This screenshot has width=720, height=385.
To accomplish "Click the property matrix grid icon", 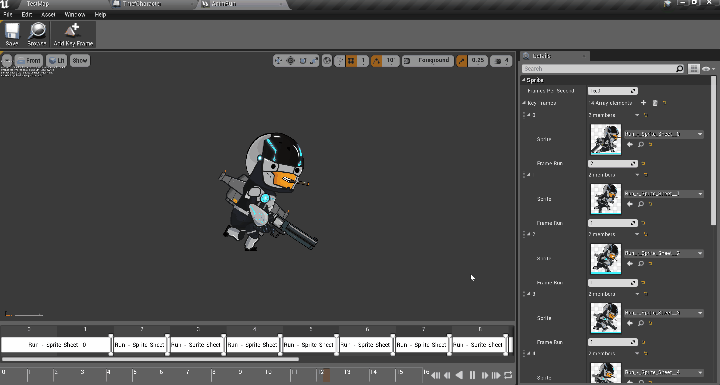I will (694, 68).
